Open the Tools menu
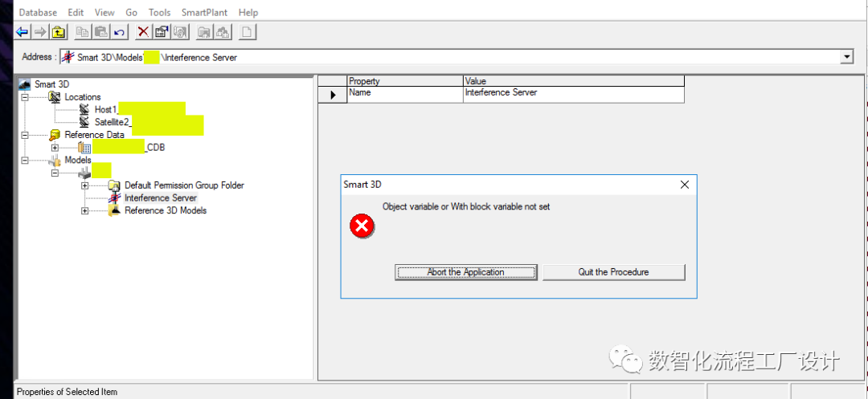Viewport: 868px width, 399px height. [159, 12]
